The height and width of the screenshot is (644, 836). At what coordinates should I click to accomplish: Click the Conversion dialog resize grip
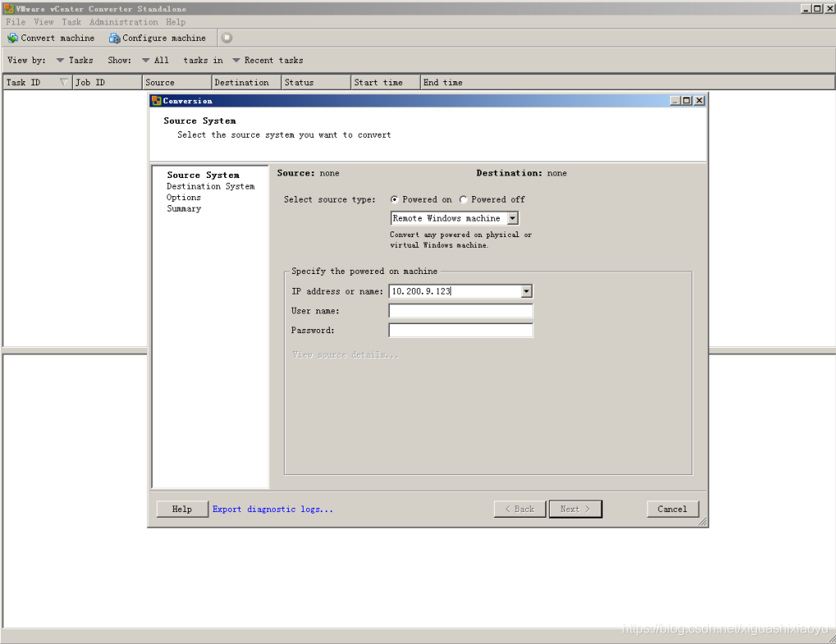(x=703, y=522)
